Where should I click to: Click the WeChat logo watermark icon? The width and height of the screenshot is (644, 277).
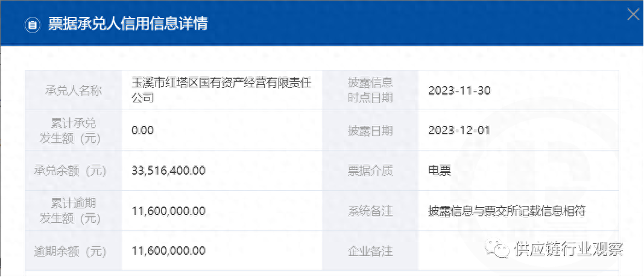[x=499, y=249]
